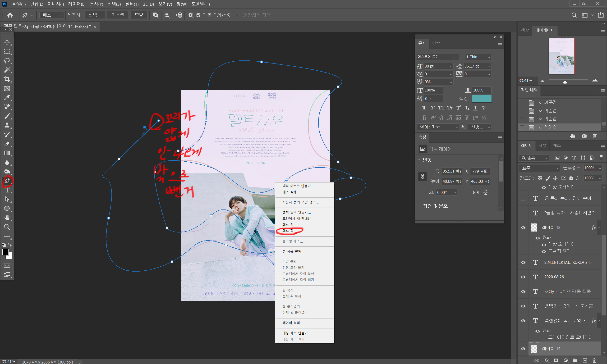Select the Move tool

tap(7, 42)
